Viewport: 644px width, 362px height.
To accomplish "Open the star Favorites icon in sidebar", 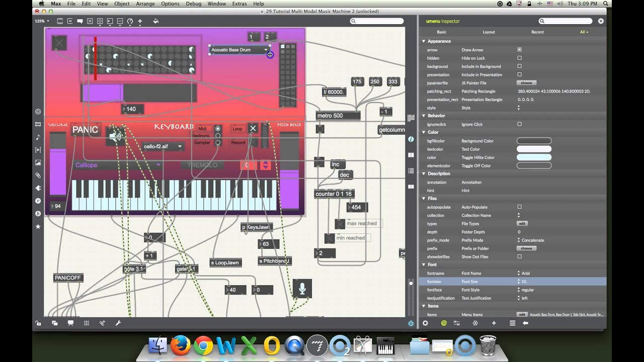I will point(38,226).
